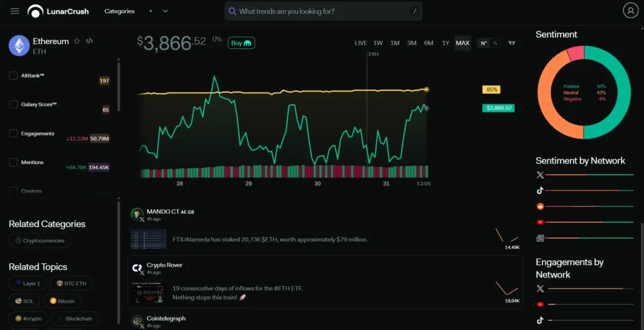Open the FTX/Alameda staked ETH post text

pyautogui.click(x=270, y=239)
